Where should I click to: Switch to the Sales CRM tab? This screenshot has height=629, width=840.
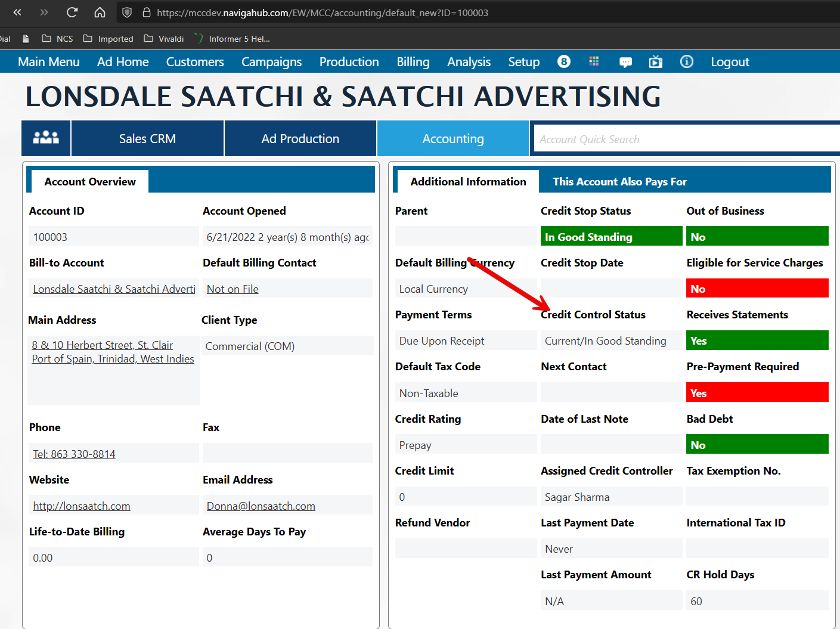click(x=147, y=138)
